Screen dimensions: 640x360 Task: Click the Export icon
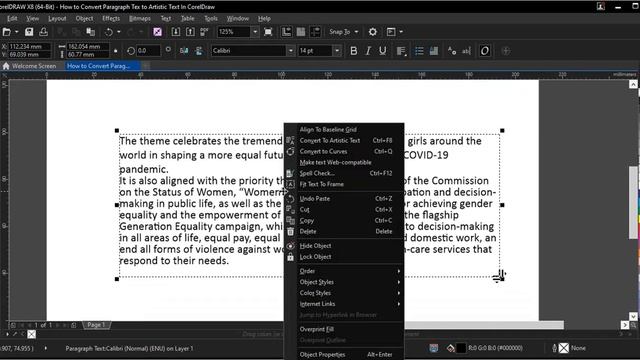coord(190,32)
